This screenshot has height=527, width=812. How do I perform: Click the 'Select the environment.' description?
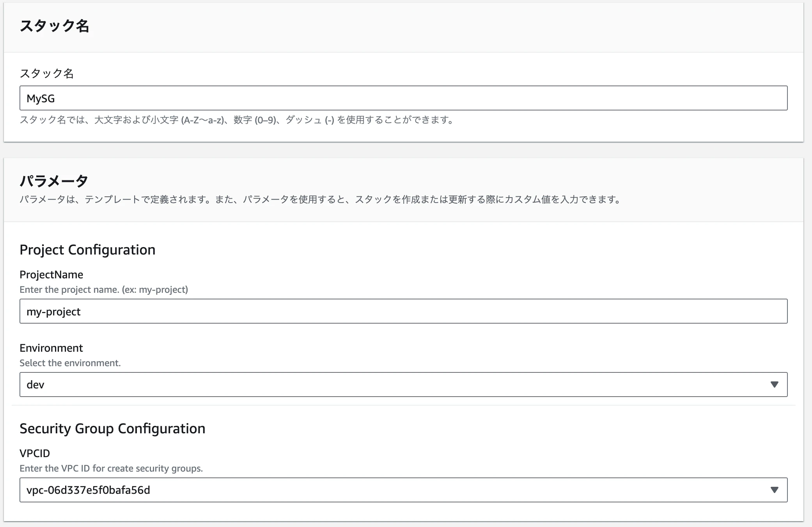click(x=70, y=363)
